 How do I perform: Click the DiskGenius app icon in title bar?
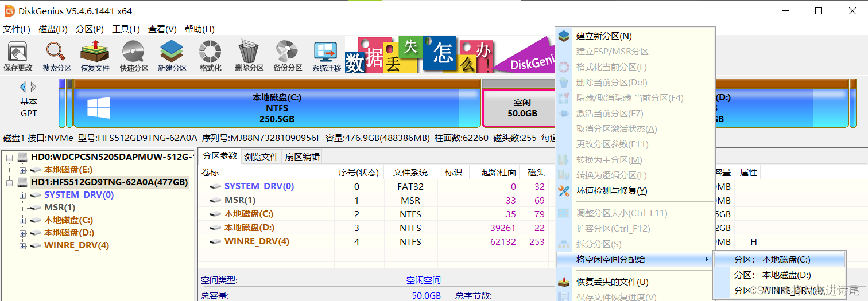pyautogui.click(x=10, y=10)
